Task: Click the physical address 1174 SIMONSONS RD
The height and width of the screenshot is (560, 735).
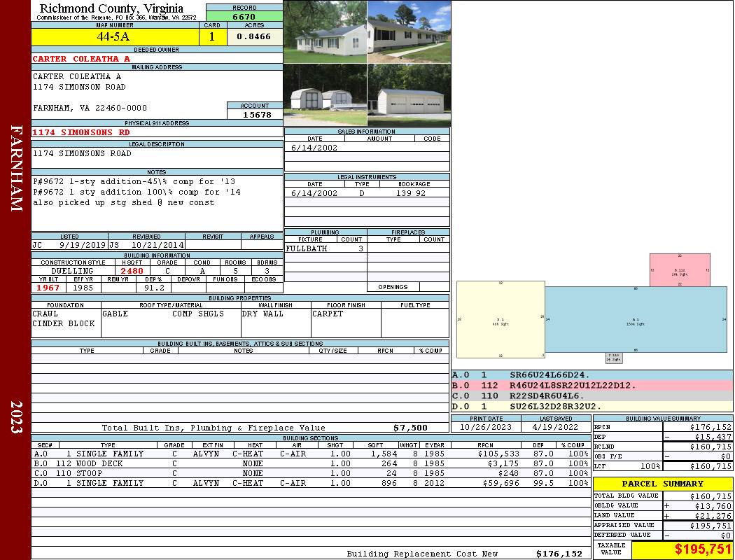Action: [x=82, y=132]
